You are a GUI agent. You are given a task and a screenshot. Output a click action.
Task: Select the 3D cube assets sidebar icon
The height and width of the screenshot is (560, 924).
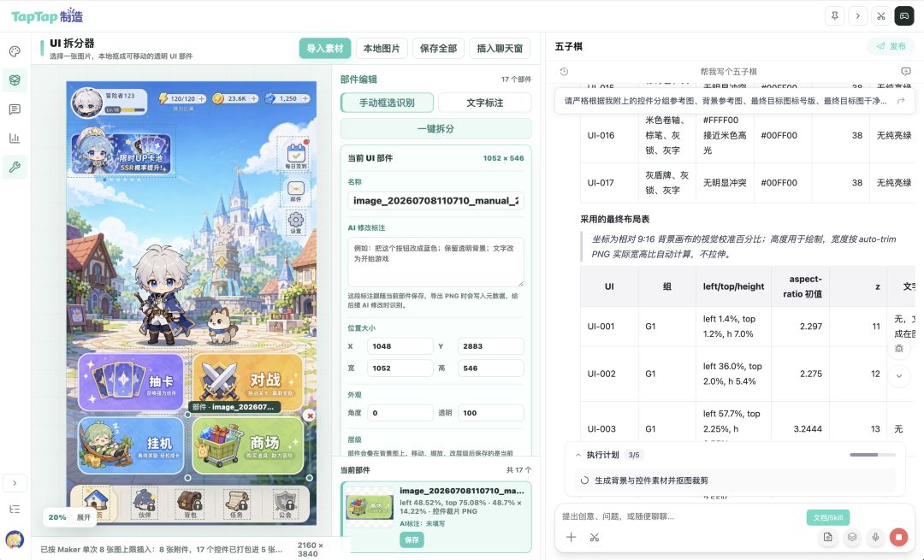[15, 80]
